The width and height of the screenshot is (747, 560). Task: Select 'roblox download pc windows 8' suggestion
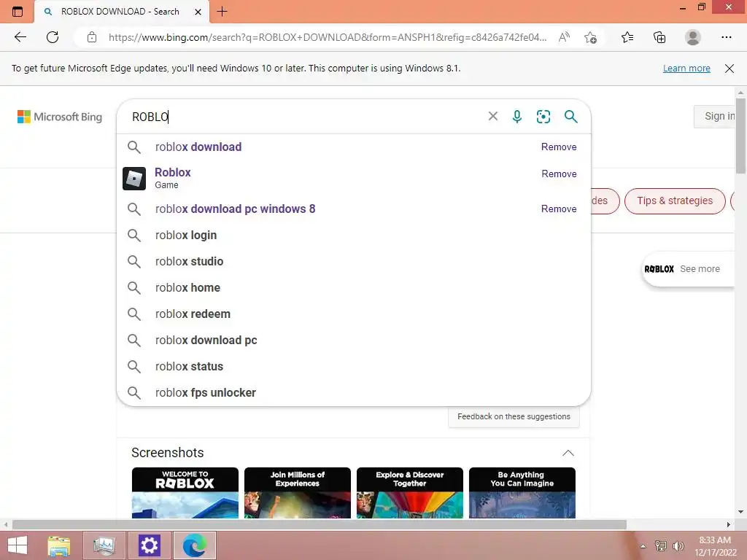[x=354, y=209]
